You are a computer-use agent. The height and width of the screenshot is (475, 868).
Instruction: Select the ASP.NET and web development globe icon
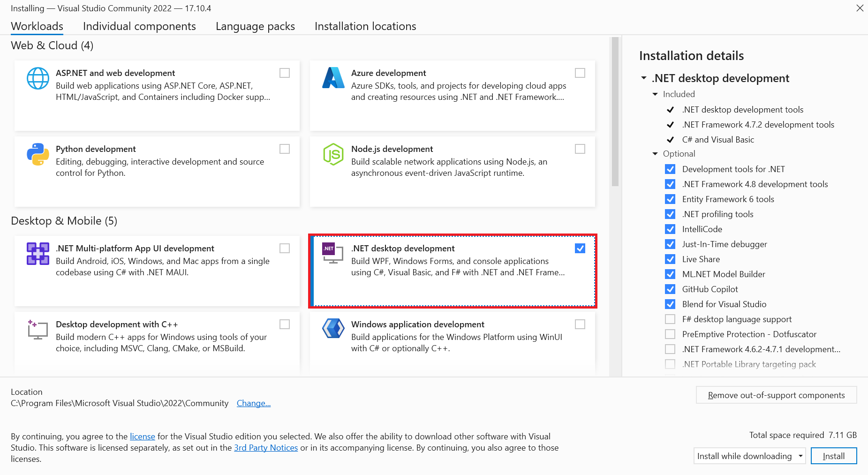click(x=38, y=78)
